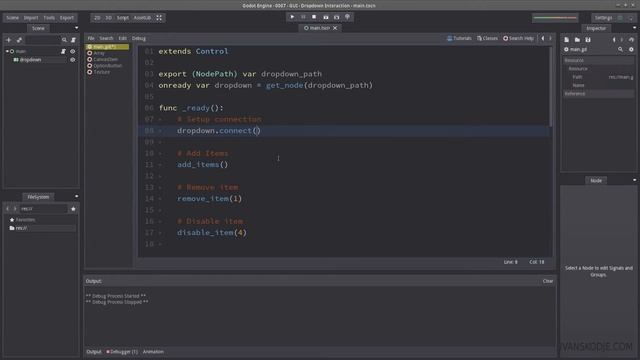Open the Tutorials link
Screen dimensions: 640x360
pos(459,38)
